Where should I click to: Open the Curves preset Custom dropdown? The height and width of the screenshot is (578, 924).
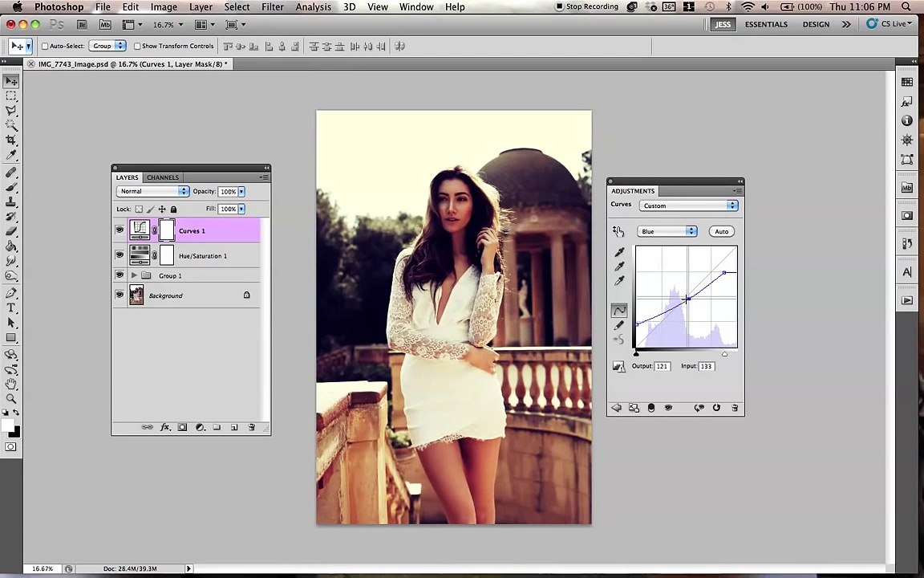688,206
